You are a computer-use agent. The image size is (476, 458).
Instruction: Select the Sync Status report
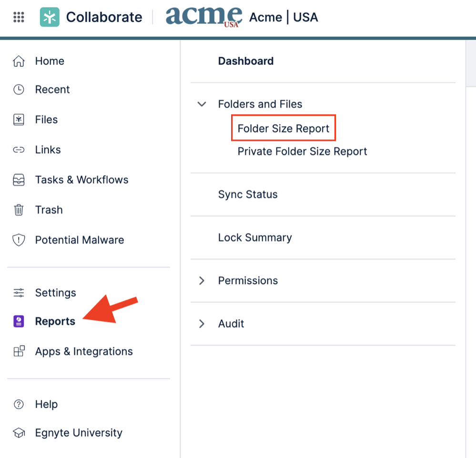click(x=248, y=194)
